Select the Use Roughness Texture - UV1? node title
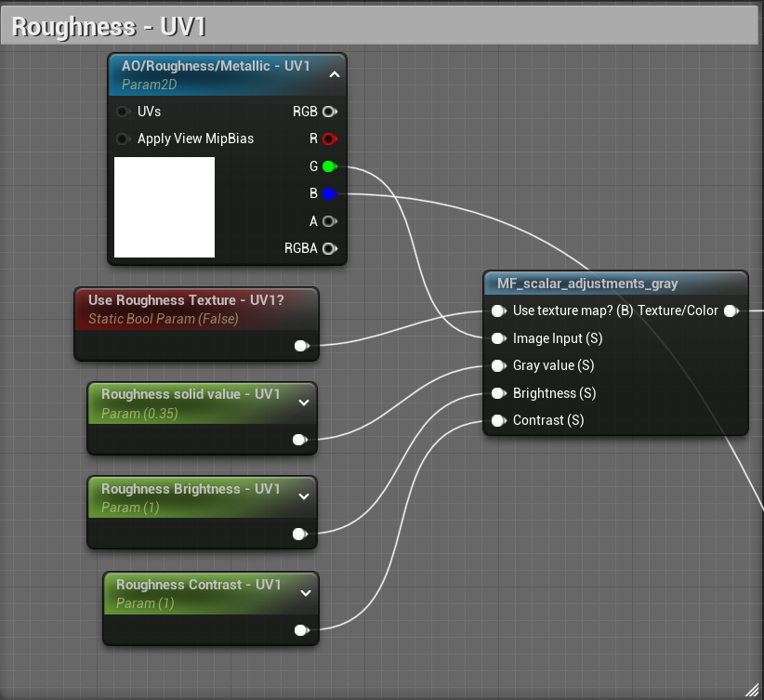Image resolution: width=764 pixels, height=700 pixels. coord(186,300)
